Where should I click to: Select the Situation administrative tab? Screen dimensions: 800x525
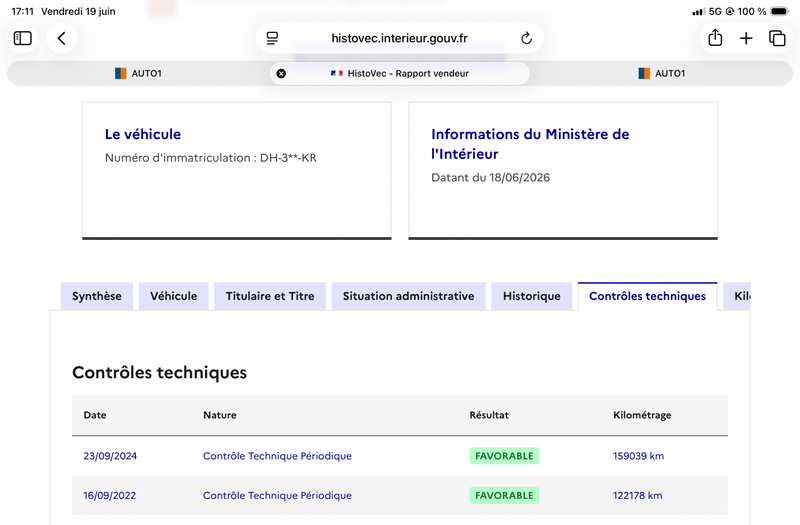408,296
